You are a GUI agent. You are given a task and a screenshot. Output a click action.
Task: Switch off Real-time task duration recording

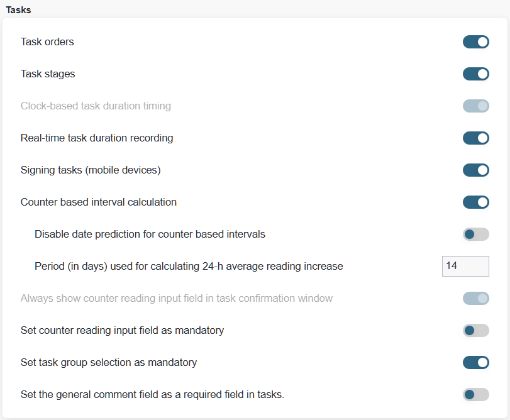475,138
